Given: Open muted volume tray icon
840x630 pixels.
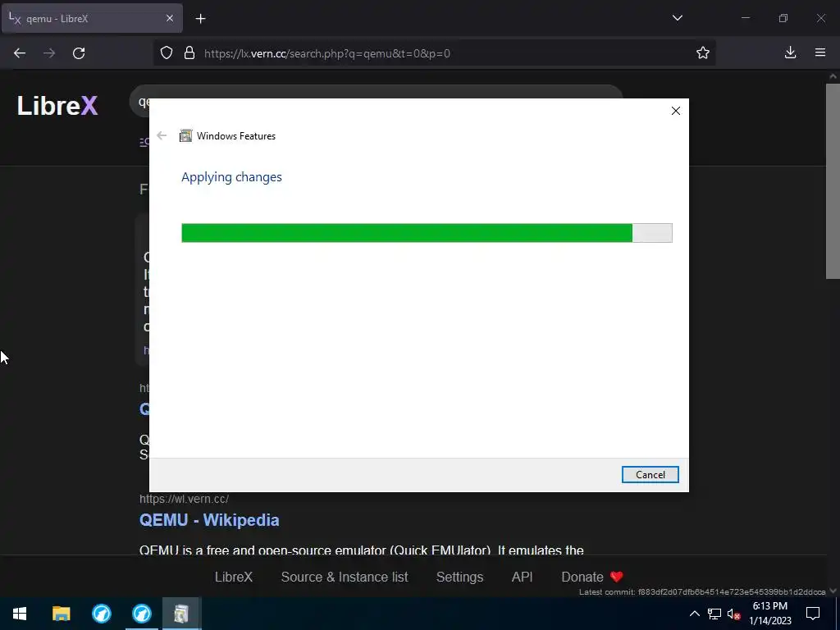Looking at the screenshot, I should coord(734,614).
